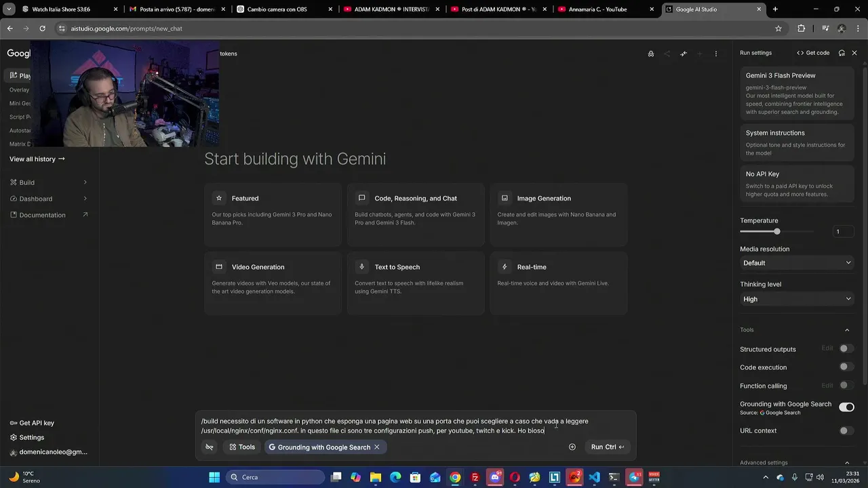Open Code, Reasoning, and Chat card
The height and width of the screenshot is (488, 868).
tap(416, 214)
